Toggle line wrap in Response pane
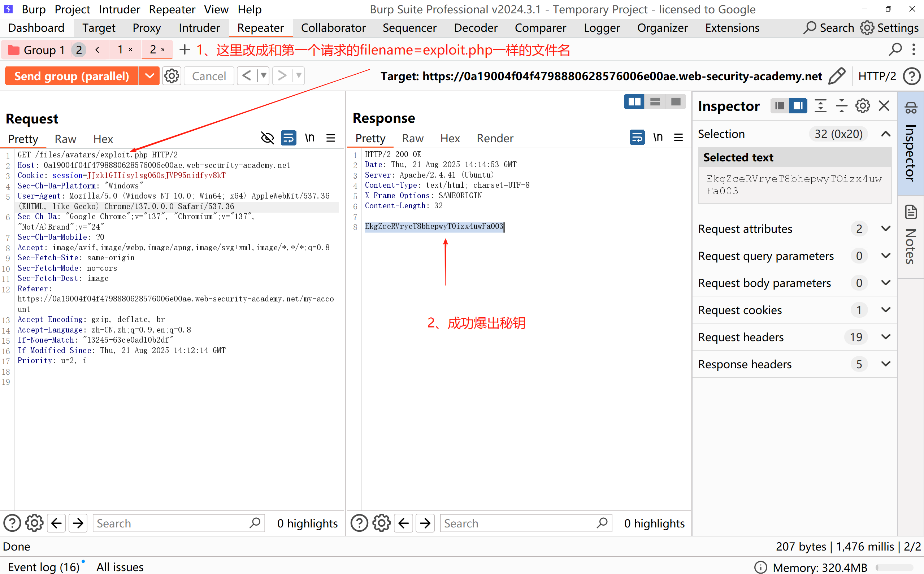 point(637,138)
